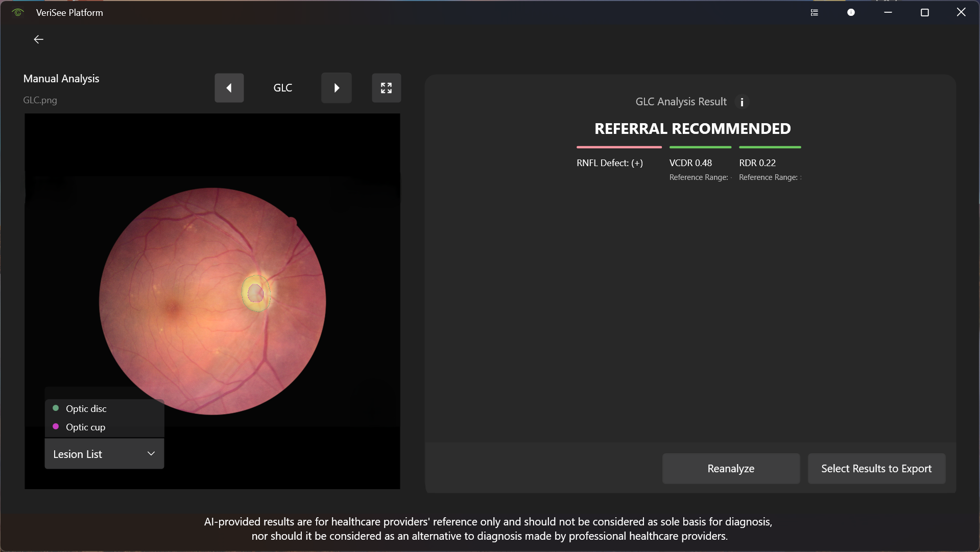Expand the Lesion List dropdown

coord(104,454)
